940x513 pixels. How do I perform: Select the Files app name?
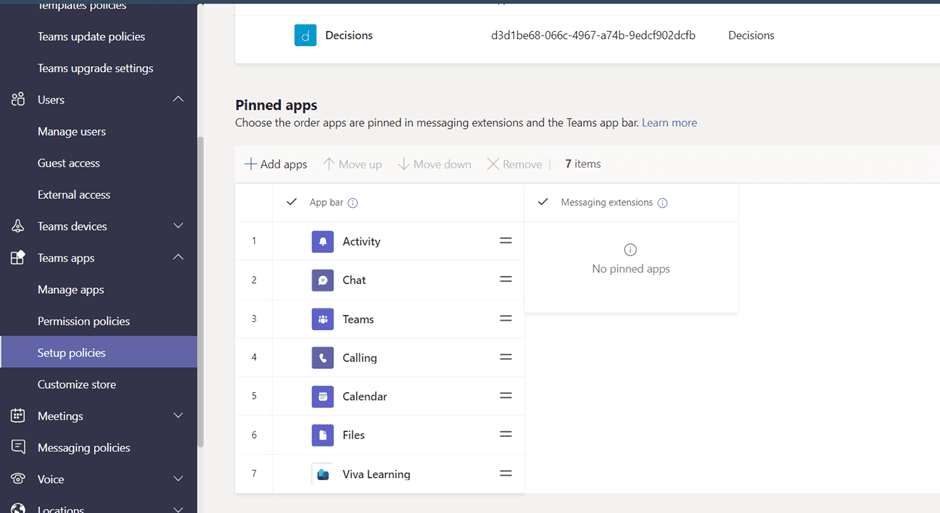[354, 435]
